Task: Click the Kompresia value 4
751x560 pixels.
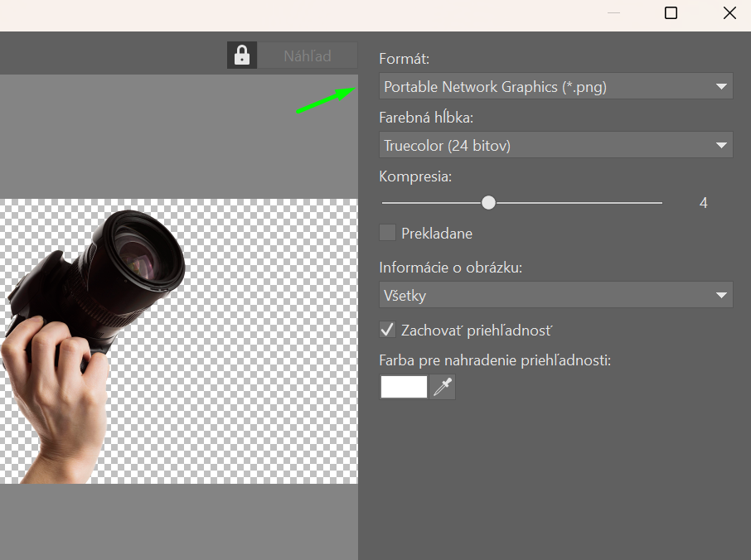Action: point(703,203)
